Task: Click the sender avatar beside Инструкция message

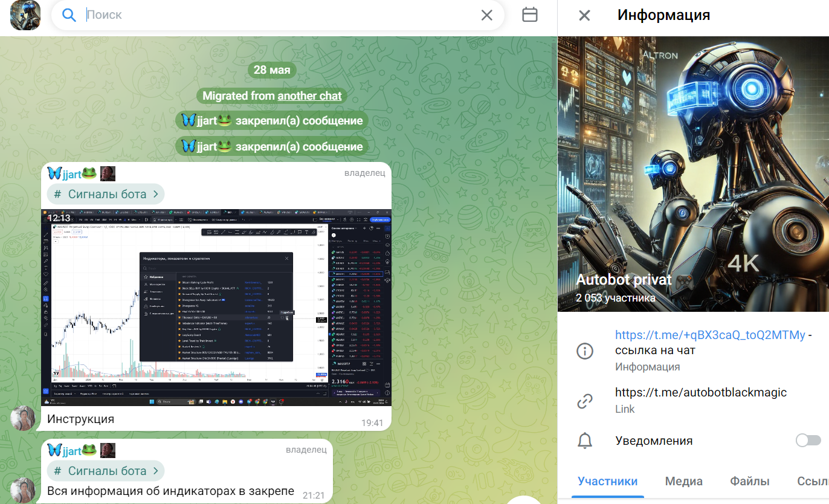Action: pyautogui.click(x=24, y=418)
